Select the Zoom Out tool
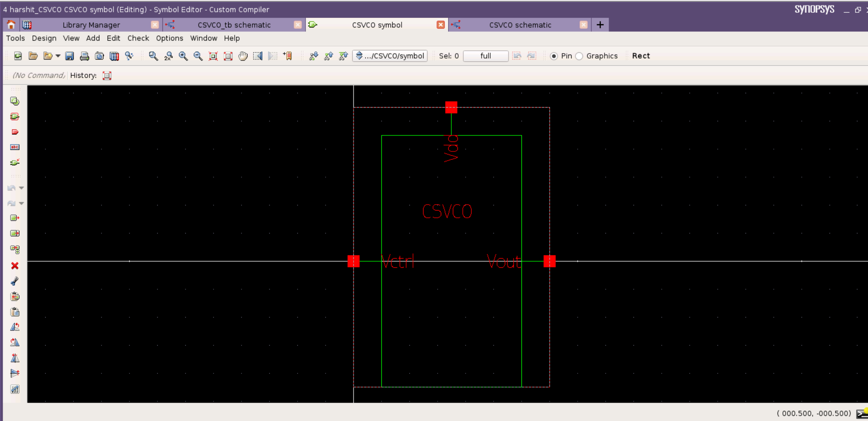This screenshot has height=421, width=868. click(198, 56)
